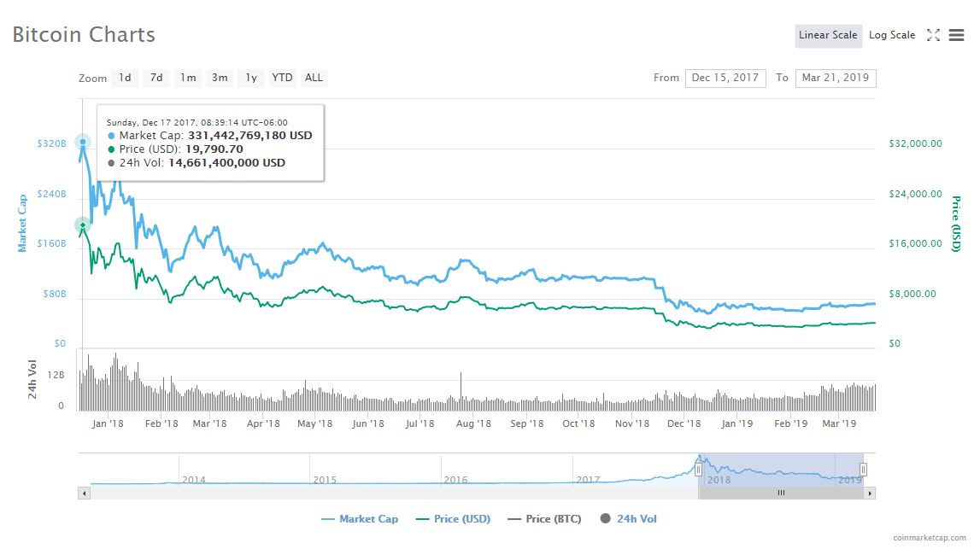The width and height of the screenshot is (980, 549).
Task: Set zoom range to 3m
Action: point(220,78)
